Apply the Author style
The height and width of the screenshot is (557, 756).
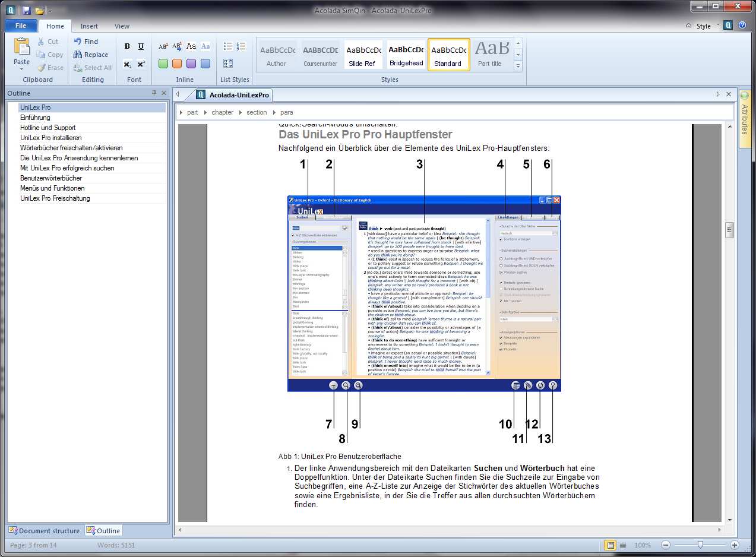277,55
